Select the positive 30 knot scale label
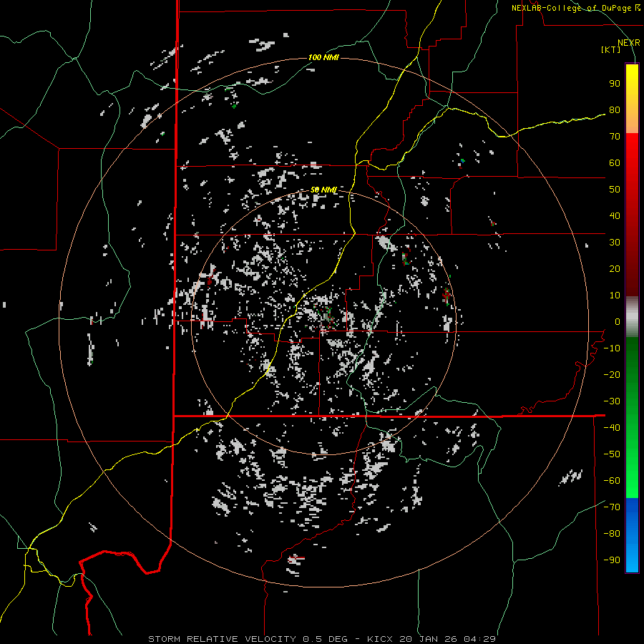Screen dimensions: 644x644 point(615,243)
